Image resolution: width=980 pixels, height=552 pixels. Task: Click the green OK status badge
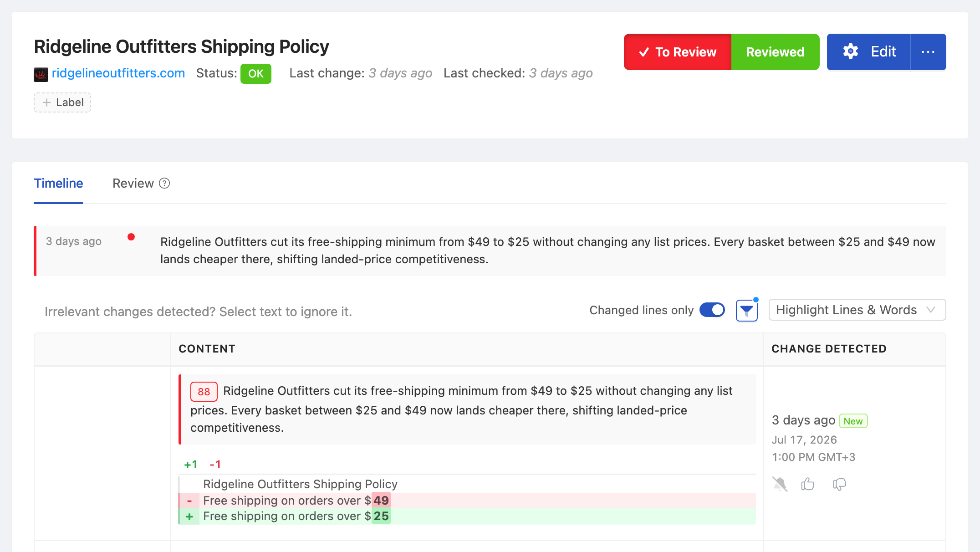[x=256, y=74]
